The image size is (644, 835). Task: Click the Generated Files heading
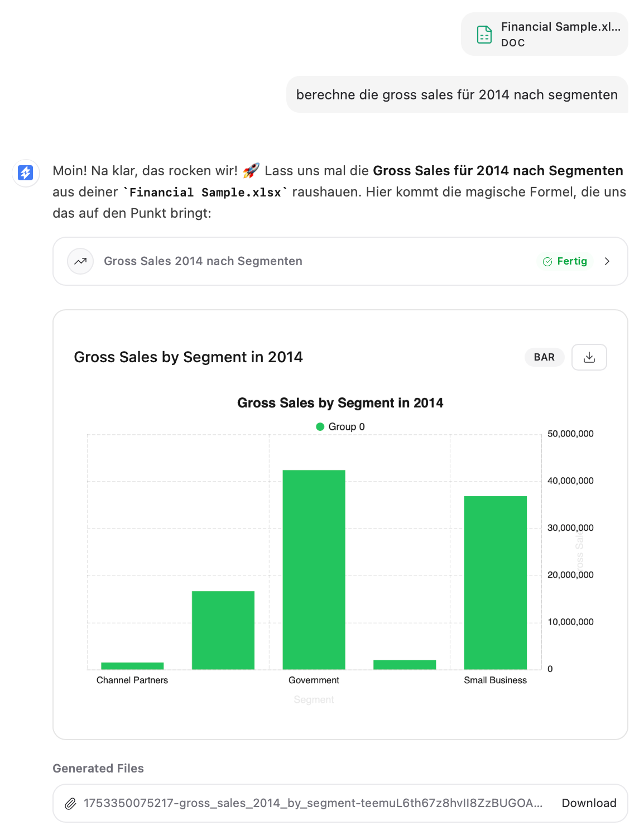98,769
